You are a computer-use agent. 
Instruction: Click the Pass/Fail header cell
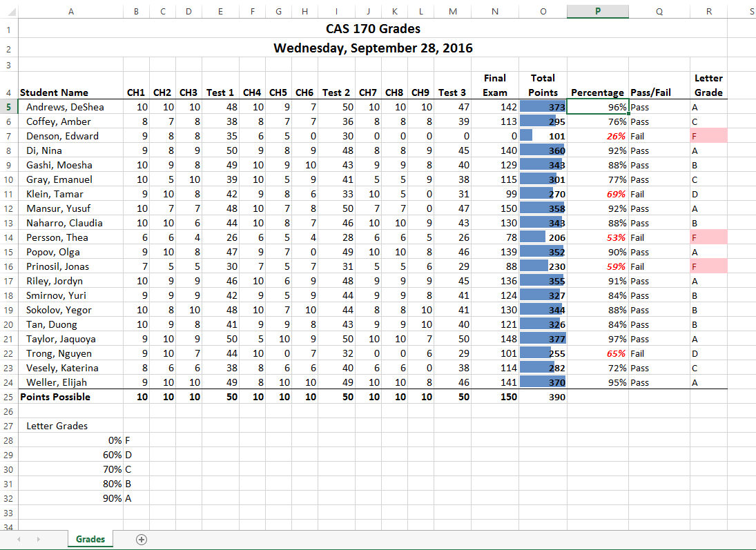[x=659, y=86]
